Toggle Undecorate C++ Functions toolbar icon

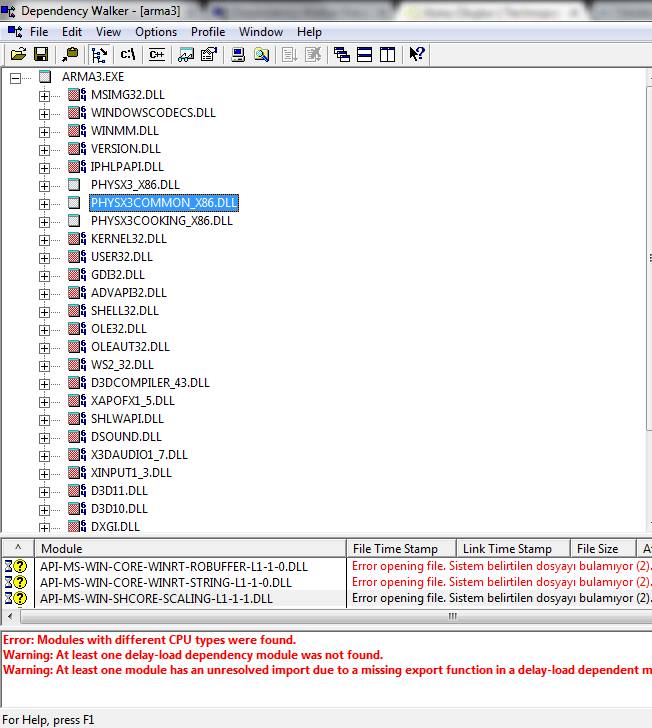point(157,54)
